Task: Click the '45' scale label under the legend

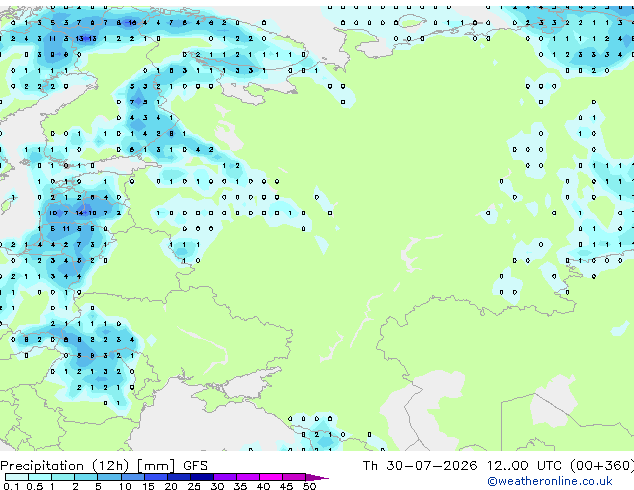Action: point(287,486)
